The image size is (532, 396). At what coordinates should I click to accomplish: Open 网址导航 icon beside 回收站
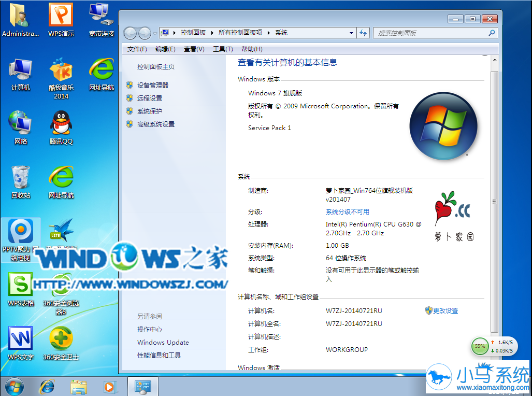(61, 182)
